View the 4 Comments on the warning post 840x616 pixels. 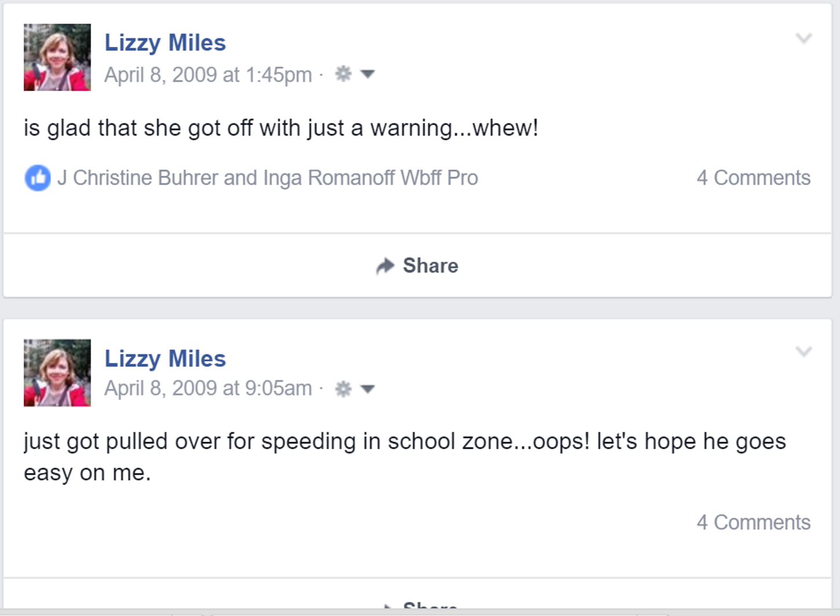(x=753, y=178)
